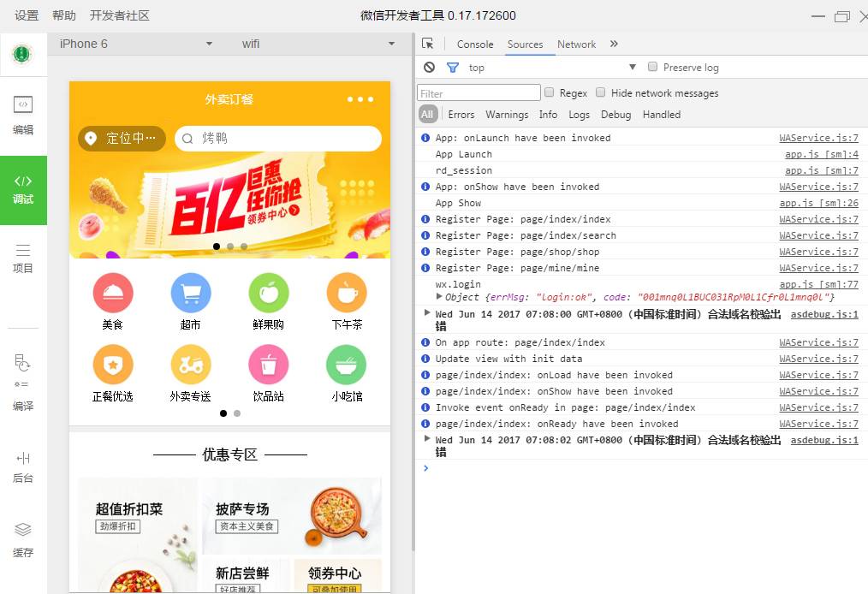Open the iPhone 6 device dropdown

pyautogui.click(x=135, y=44)
